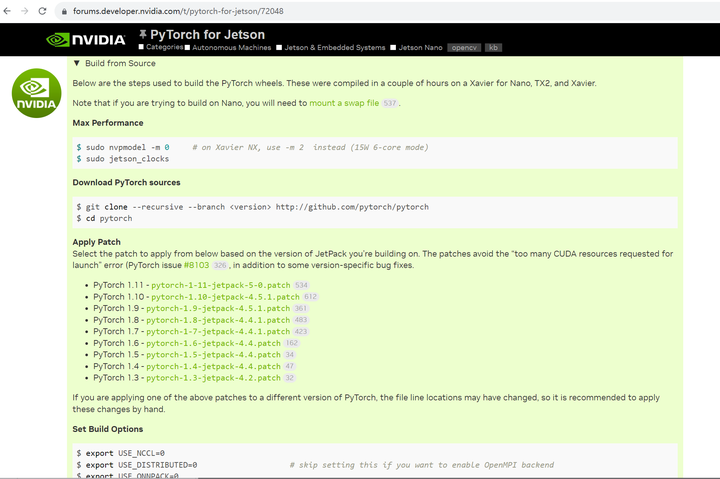Click the 326 click count badge

(220, 265)
